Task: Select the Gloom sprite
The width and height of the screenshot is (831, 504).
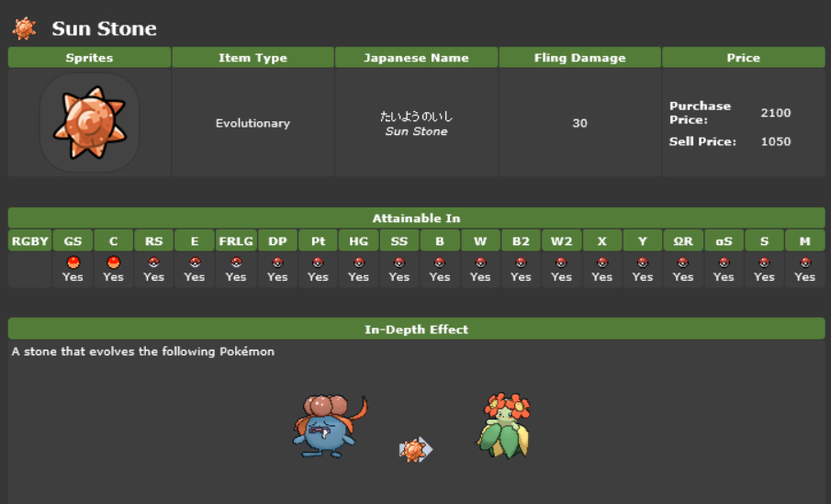Action: point(330,426)
